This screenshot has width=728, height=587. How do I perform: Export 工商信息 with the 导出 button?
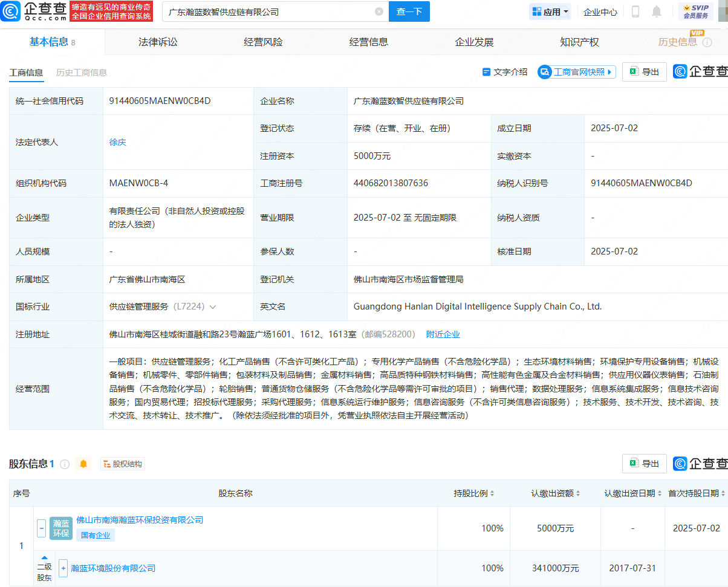(x=645, y=72)
